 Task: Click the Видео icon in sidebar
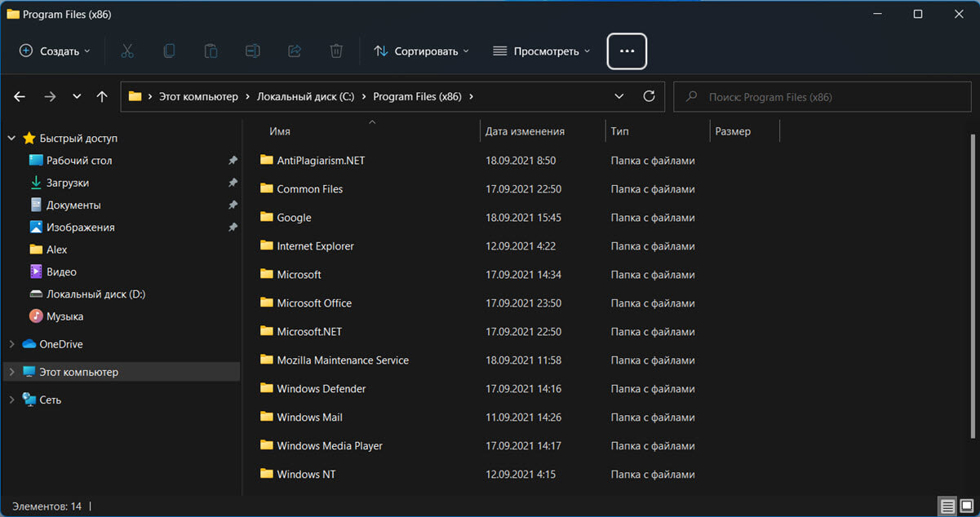(36, 272)
